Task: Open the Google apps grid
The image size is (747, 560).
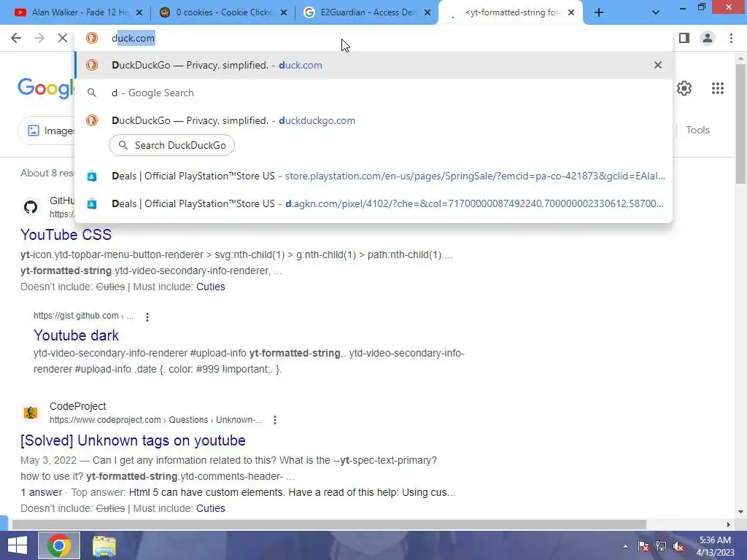Action: pyautogui.click(x=718, y=88)
